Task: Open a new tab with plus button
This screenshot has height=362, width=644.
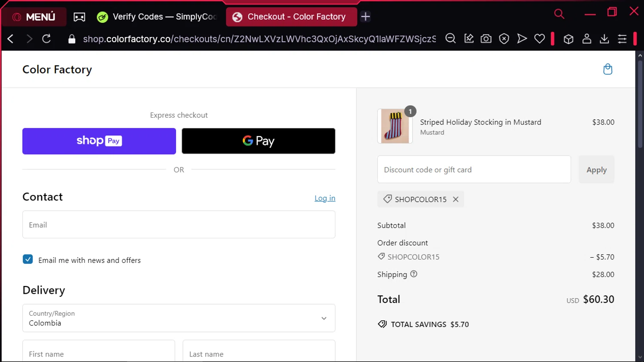Action: click(x=365, y=17)
